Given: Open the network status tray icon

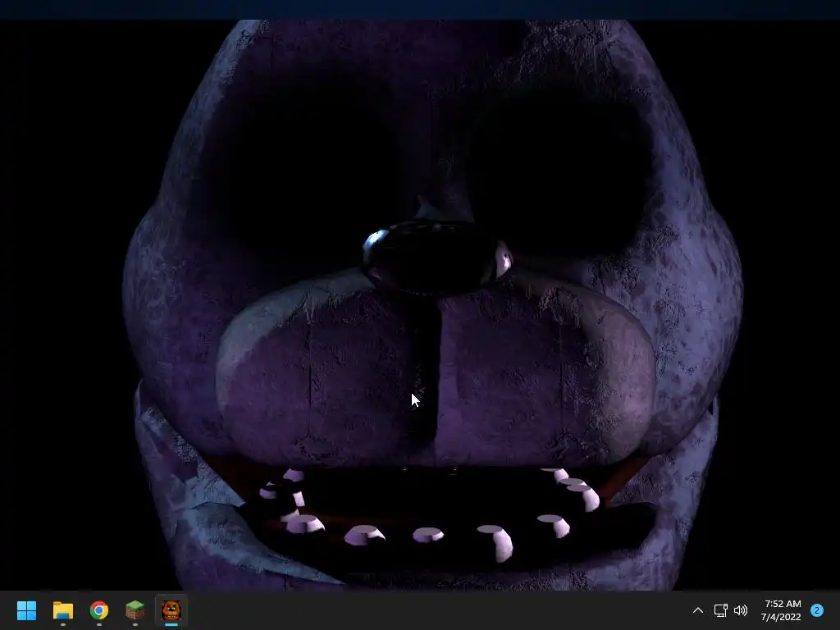Looking at the screenshot, I should (720, 610).
